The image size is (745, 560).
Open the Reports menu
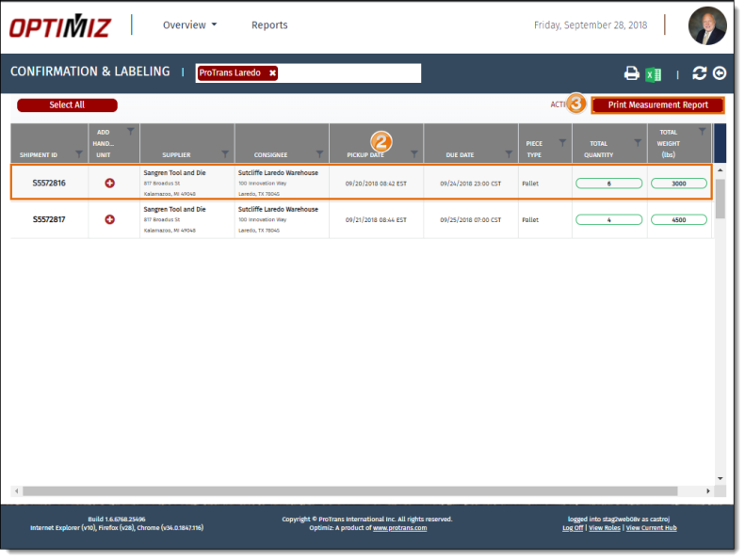click(269, 24)
